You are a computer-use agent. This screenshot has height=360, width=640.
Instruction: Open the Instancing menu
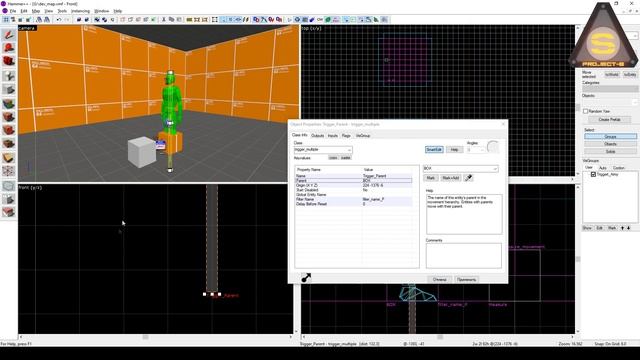tap(80, 11)
